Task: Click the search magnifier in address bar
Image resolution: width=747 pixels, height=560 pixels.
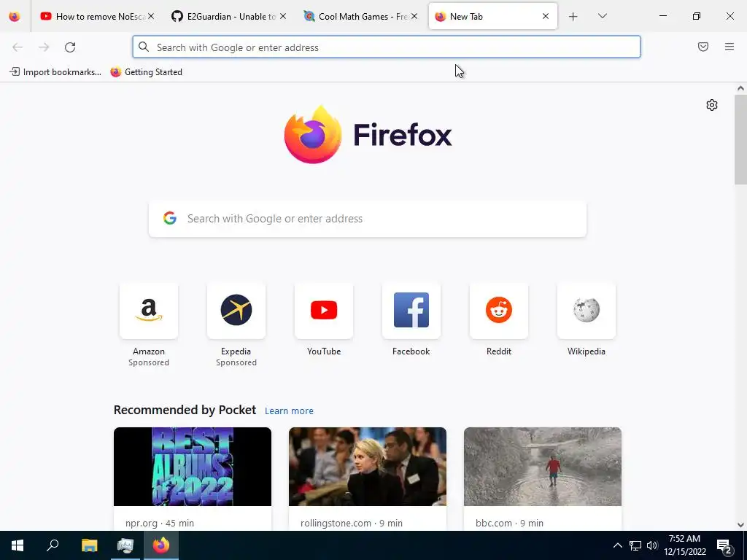Action: (x=144, y=47)
